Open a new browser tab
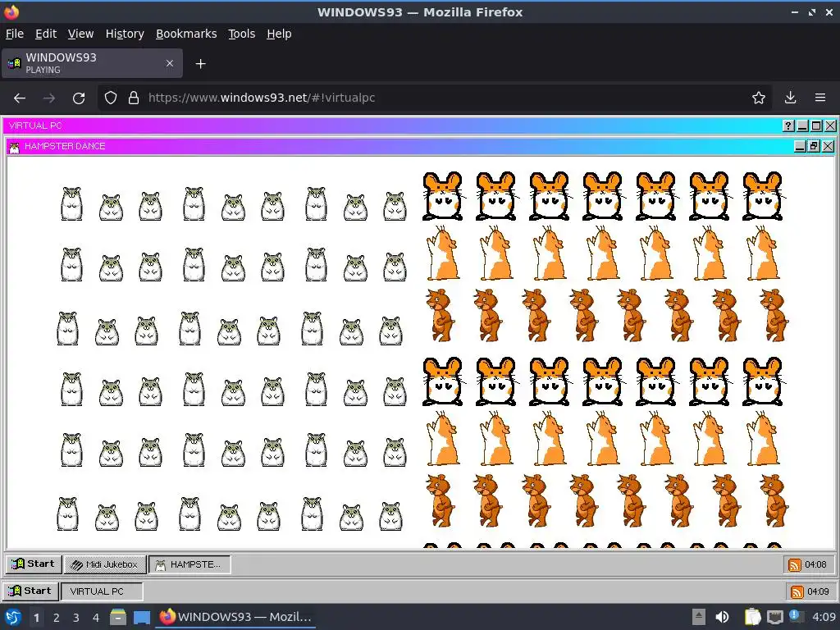Image resolution: width=840 pixels, height=630 pixels. tap(200, 64)
